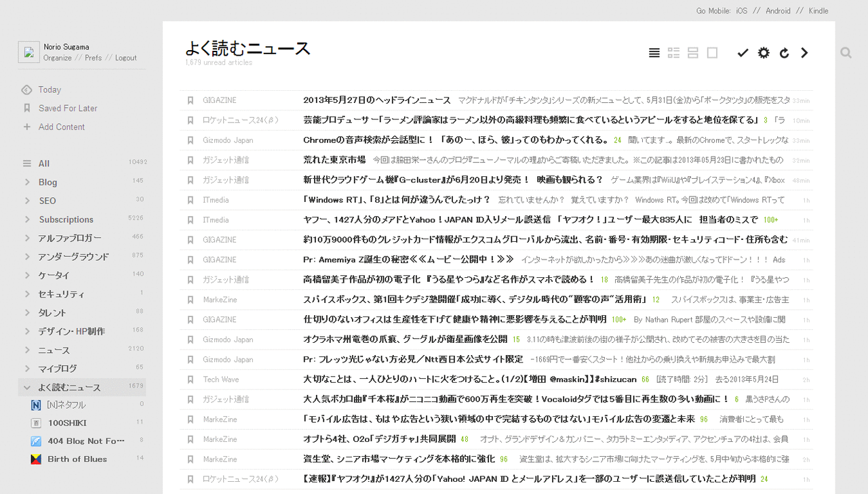Expand the ケータイ category
Screen dimensions: 868x494
27,275
